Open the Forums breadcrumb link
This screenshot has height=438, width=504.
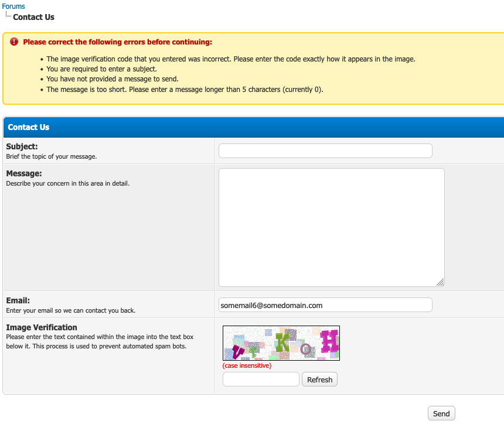(x=13, y=6)
